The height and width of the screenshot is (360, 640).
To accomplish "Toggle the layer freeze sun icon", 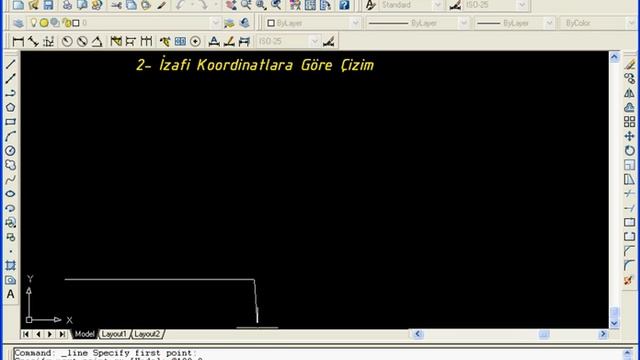I will 44,23.
